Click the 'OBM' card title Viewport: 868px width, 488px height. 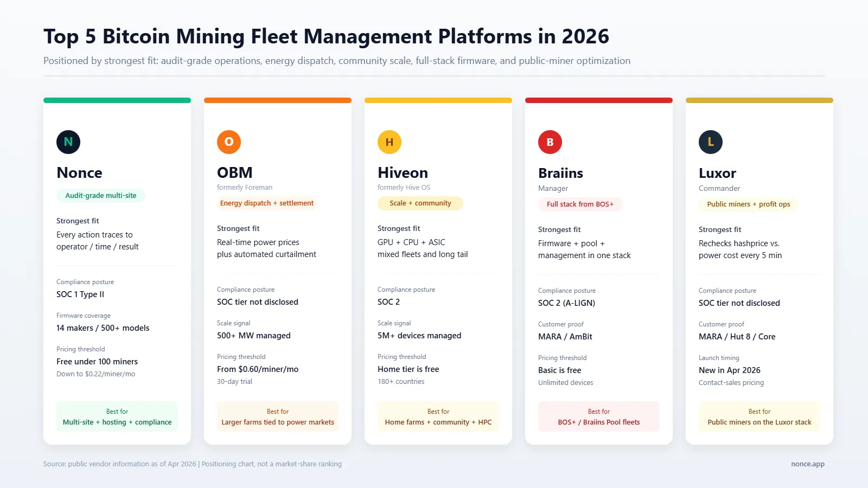point(235,172)
